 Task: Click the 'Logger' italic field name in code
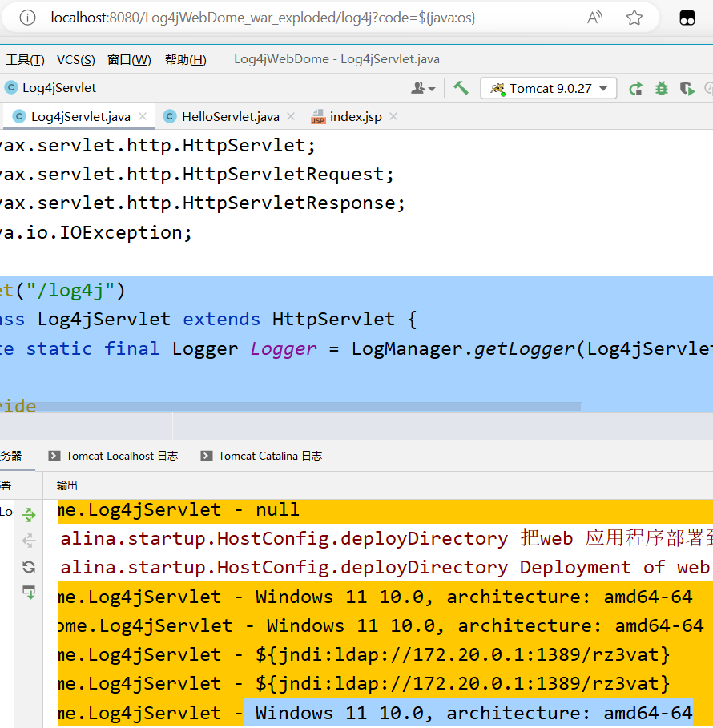[284, 348]
